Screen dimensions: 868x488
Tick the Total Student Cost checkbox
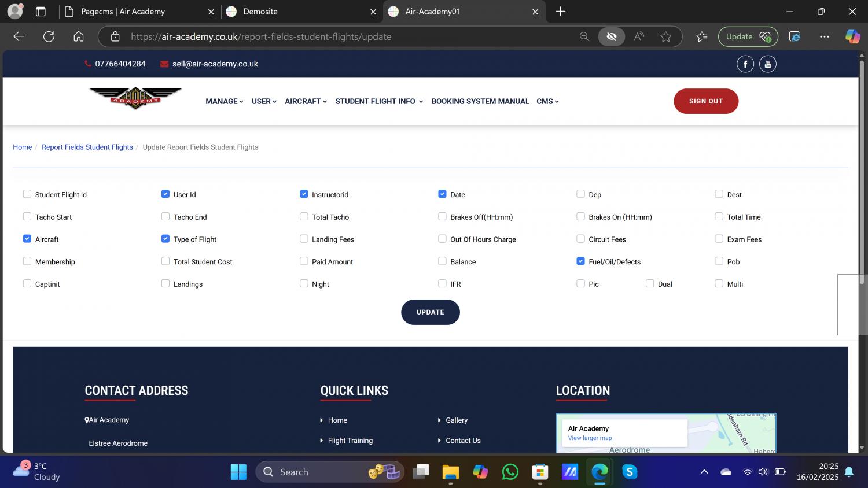point(165,261)
